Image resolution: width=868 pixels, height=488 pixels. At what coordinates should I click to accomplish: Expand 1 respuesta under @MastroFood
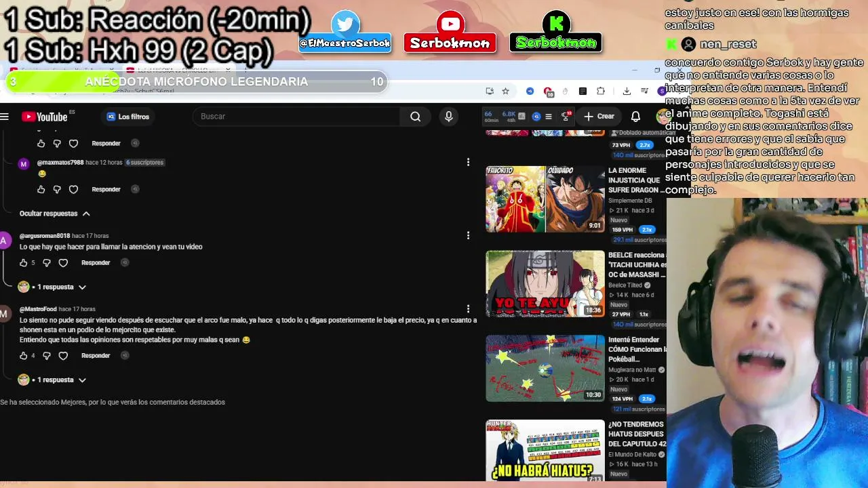click(53, 380)
